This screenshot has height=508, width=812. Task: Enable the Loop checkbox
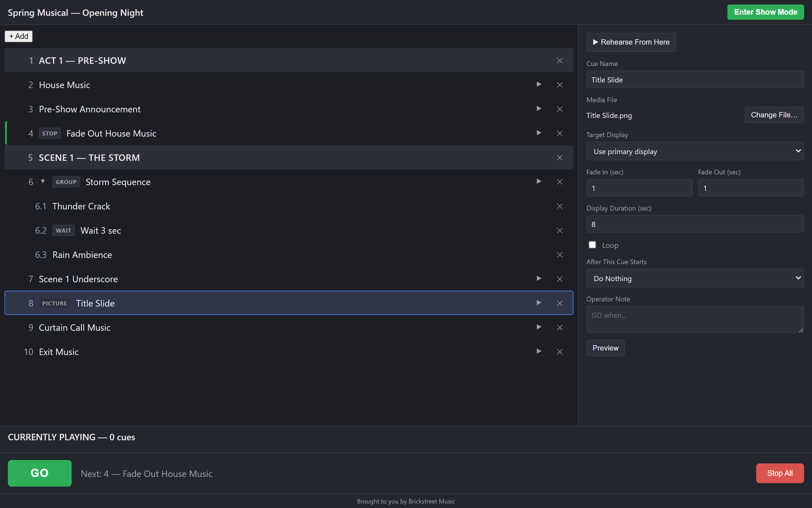[592, 245]
